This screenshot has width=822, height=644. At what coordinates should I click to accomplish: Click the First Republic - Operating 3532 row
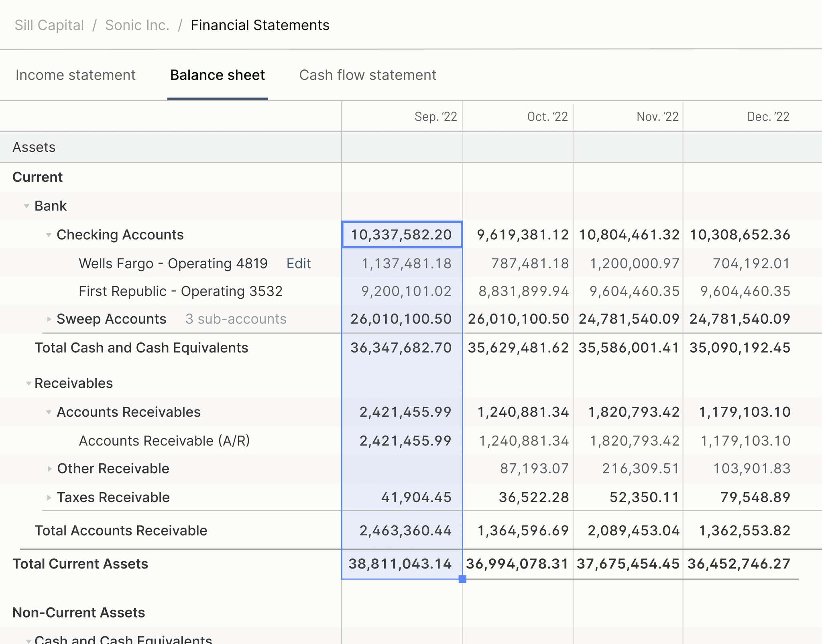(x=181, y=291)
